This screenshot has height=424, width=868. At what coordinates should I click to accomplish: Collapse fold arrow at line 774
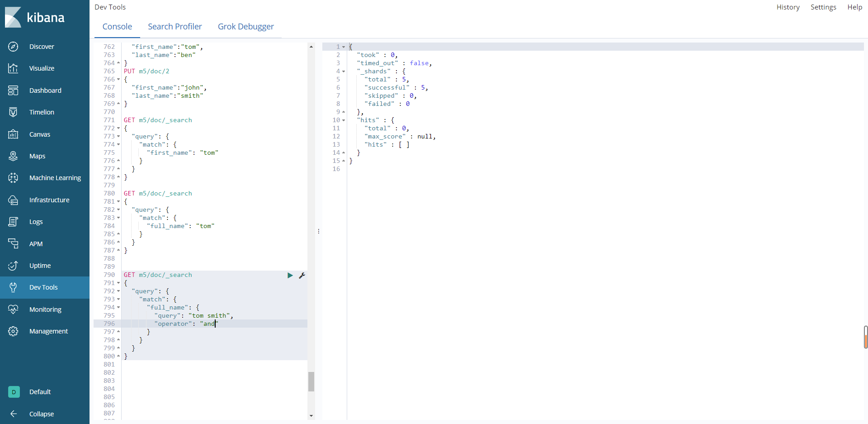pyautogui.click(x=118, y=145)
